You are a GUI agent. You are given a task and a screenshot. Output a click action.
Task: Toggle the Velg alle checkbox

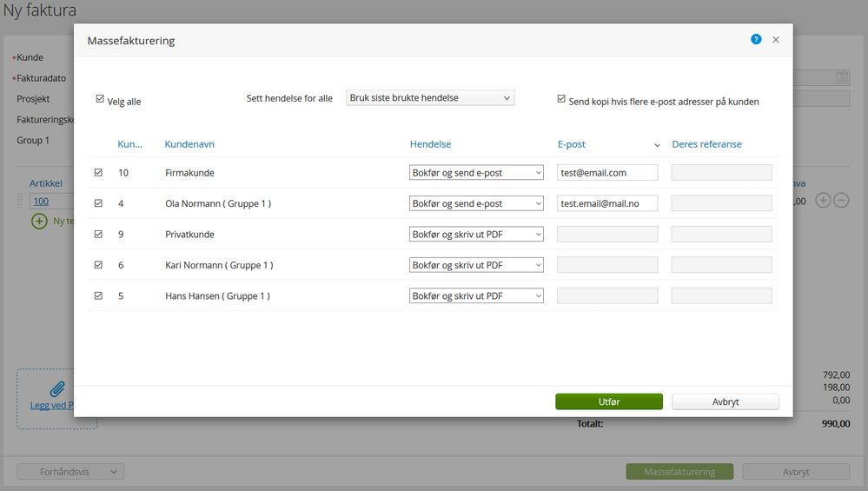(100, 100)
